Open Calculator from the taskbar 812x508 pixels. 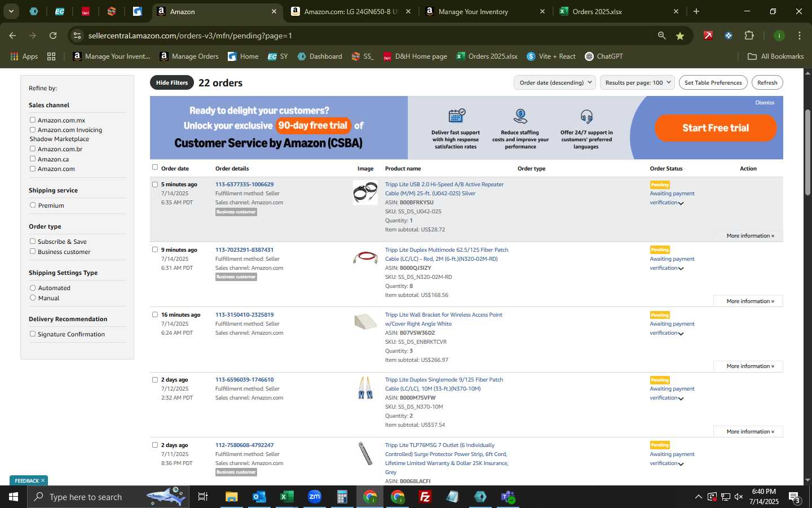point(342,497)
